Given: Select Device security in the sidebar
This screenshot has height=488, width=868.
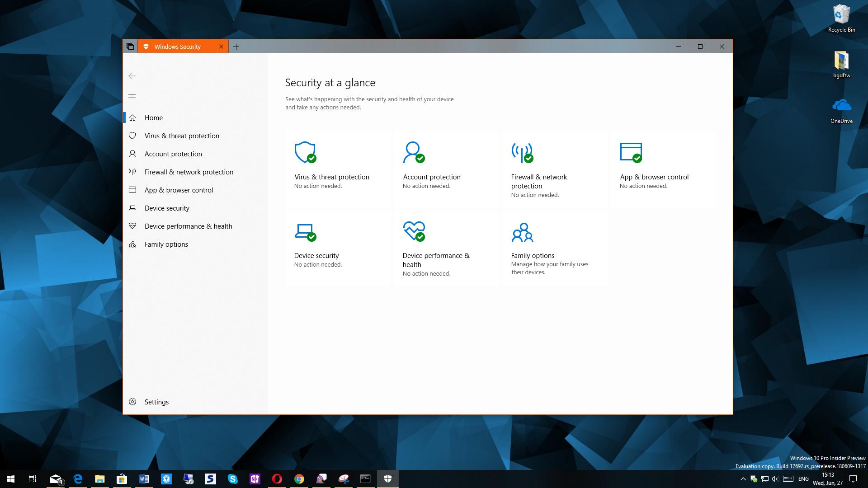Looking at the screenshot, I should 195,208.
